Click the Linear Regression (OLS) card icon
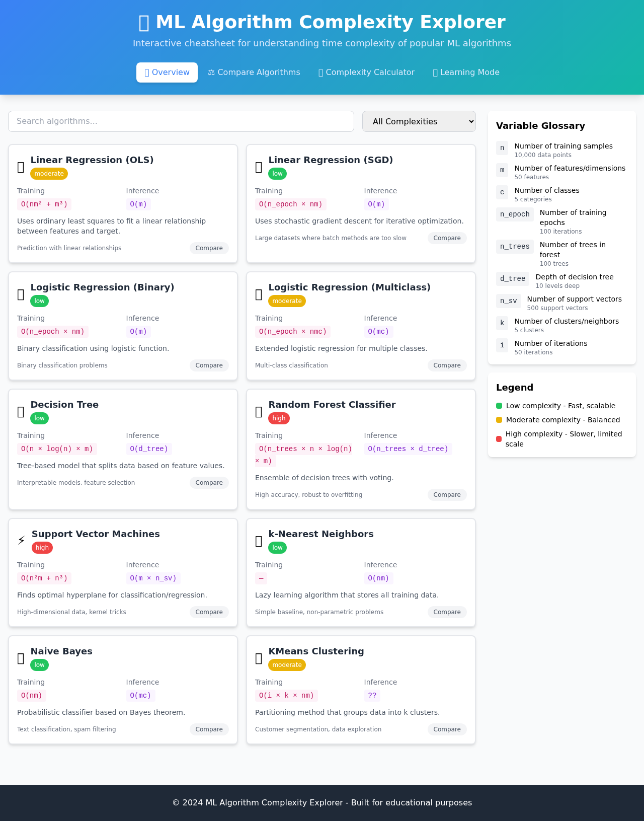The height and width of the screenshot is (821, 644). pos(21,167)
